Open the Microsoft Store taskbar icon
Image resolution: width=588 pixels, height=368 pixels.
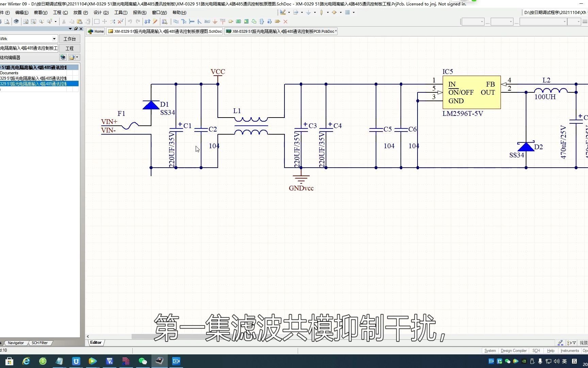pyautogui.click(x=10, y=361)
